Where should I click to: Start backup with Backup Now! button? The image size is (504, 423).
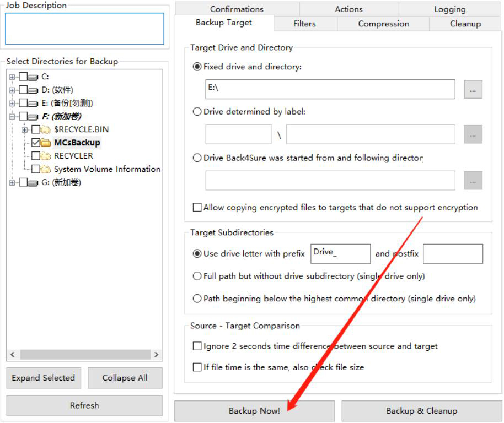[254, 411]
